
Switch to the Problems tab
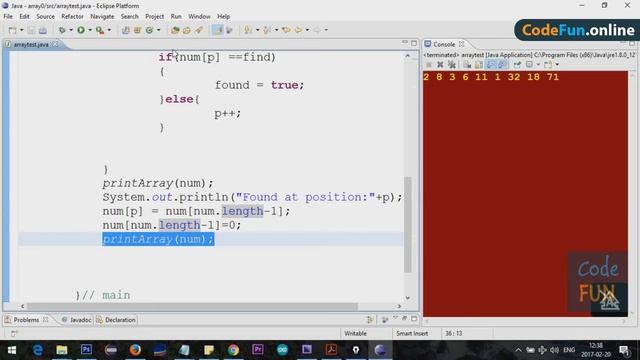point(26,320)
